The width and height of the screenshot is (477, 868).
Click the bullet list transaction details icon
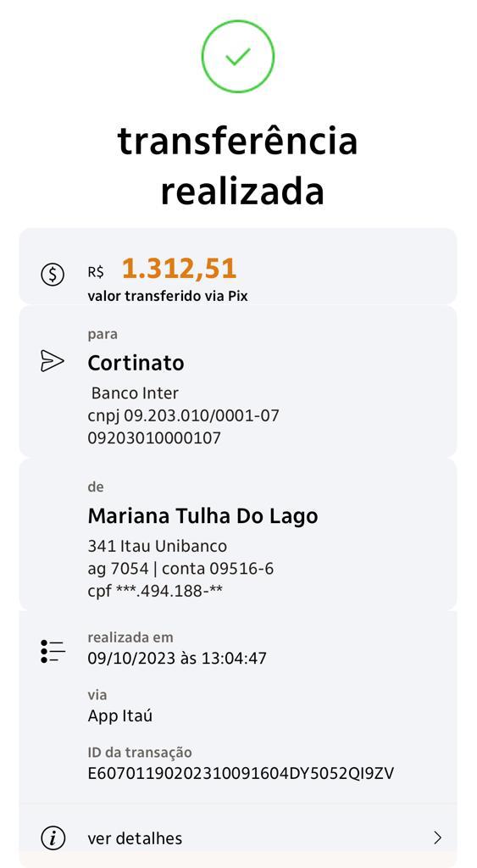coord(53,651)
